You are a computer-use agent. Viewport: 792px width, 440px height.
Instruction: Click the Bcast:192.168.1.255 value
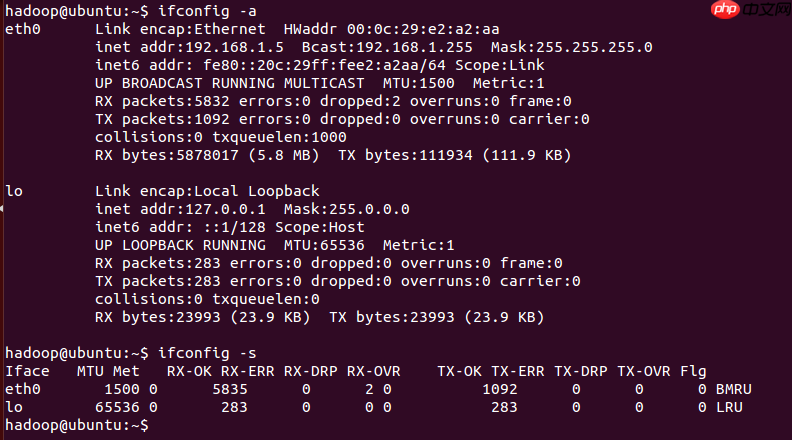[x=387, y=47]
